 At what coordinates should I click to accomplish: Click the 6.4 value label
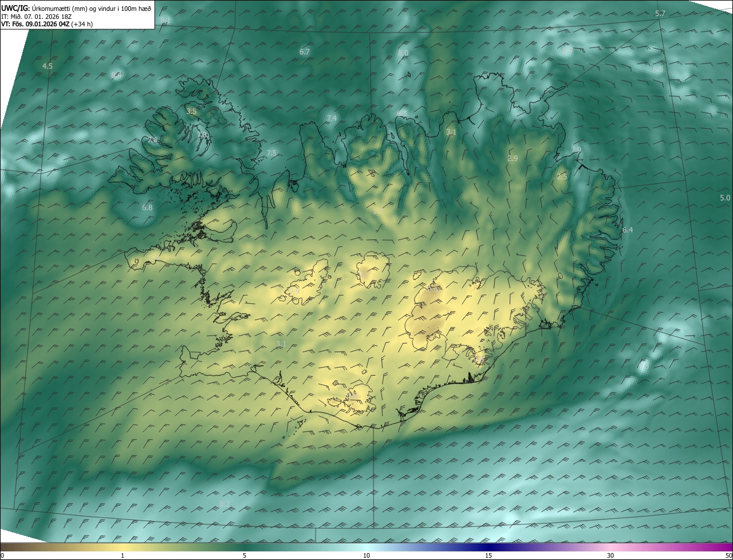(628, 230)
